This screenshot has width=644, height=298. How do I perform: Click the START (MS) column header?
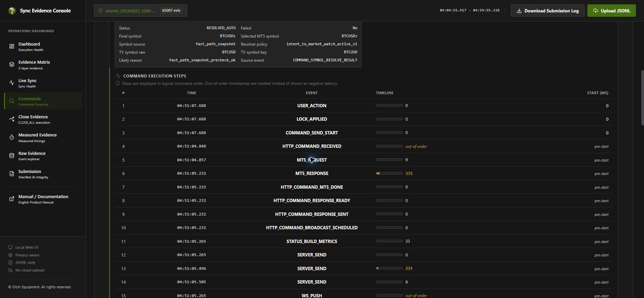(597, 93)
